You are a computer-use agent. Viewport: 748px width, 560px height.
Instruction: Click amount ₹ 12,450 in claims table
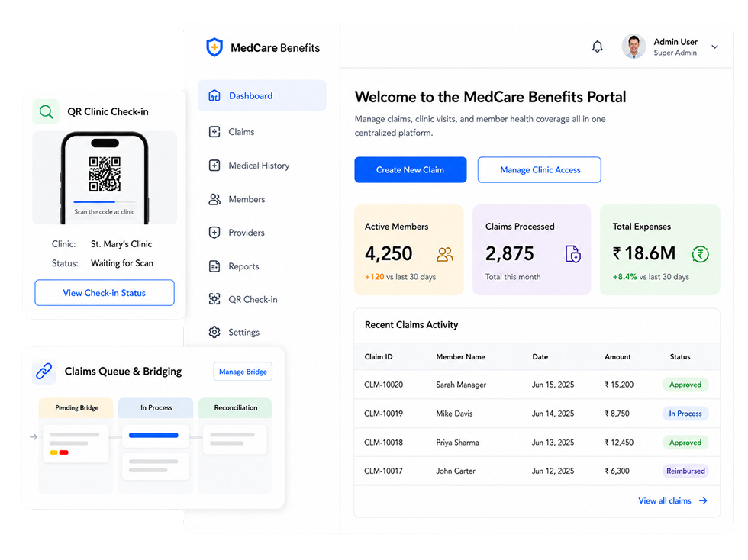tap(619, 443)
